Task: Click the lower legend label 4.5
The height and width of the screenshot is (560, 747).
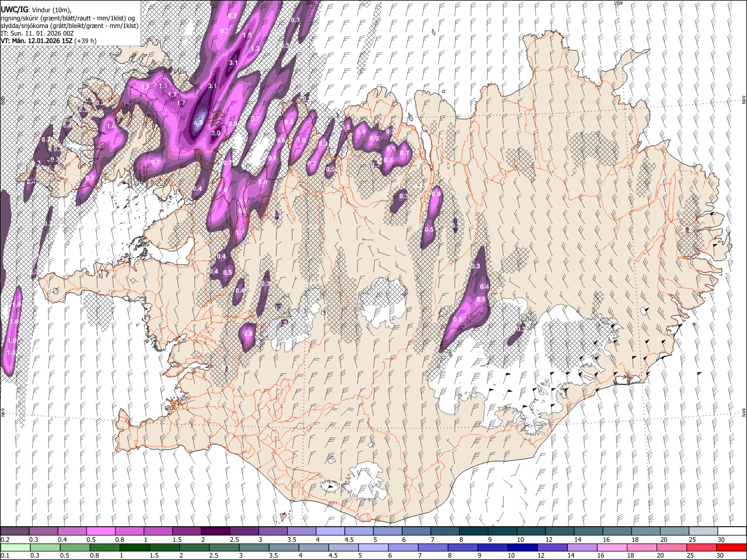Action: coord(334,555)
